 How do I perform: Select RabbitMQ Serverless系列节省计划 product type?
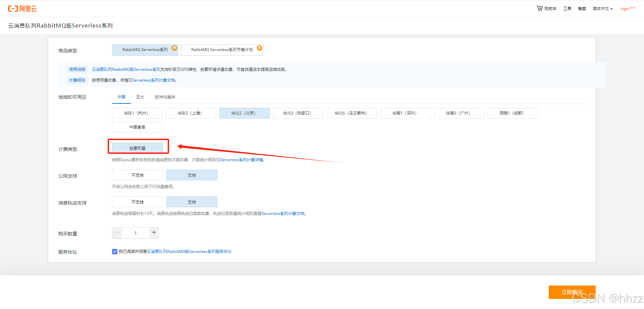tap(222, 50)
